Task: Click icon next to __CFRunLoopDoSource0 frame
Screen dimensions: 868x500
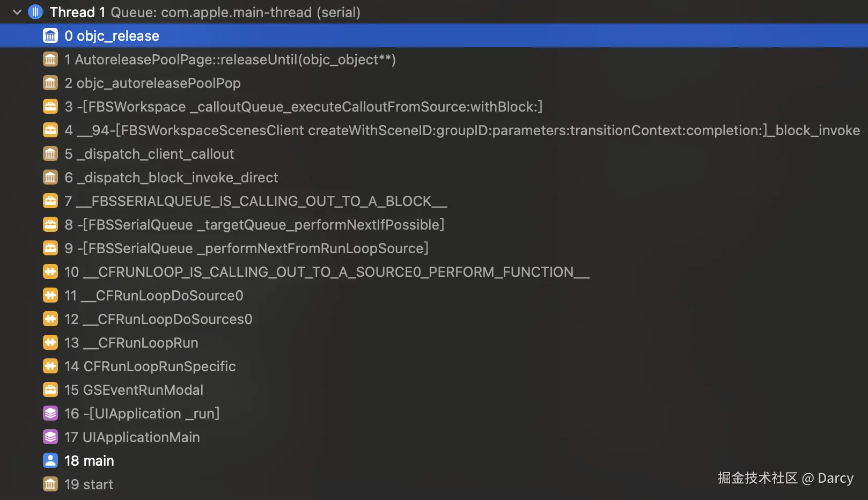Action: (x=50, y=296)
